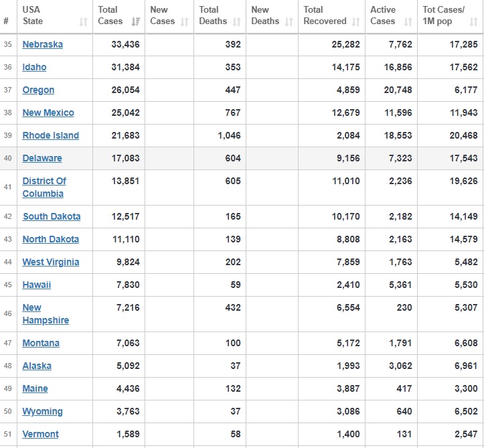
Task: Sort by Active Cases sort arrows
Action: click(408, 22)
